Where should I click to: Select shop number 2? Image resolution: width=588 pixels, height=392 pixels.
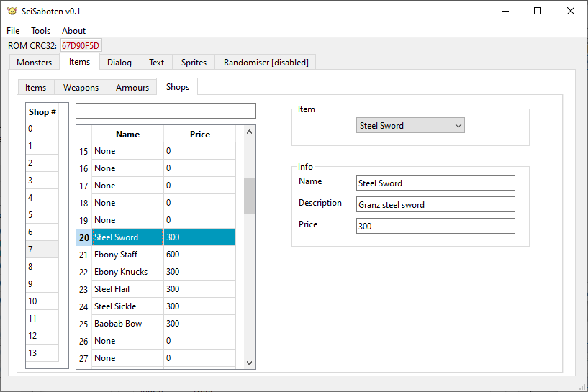point(42,163)
